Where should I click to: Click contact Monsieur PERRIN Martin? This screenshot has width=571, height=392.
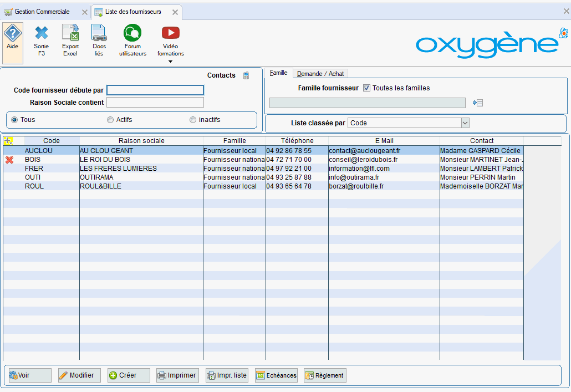478,177
